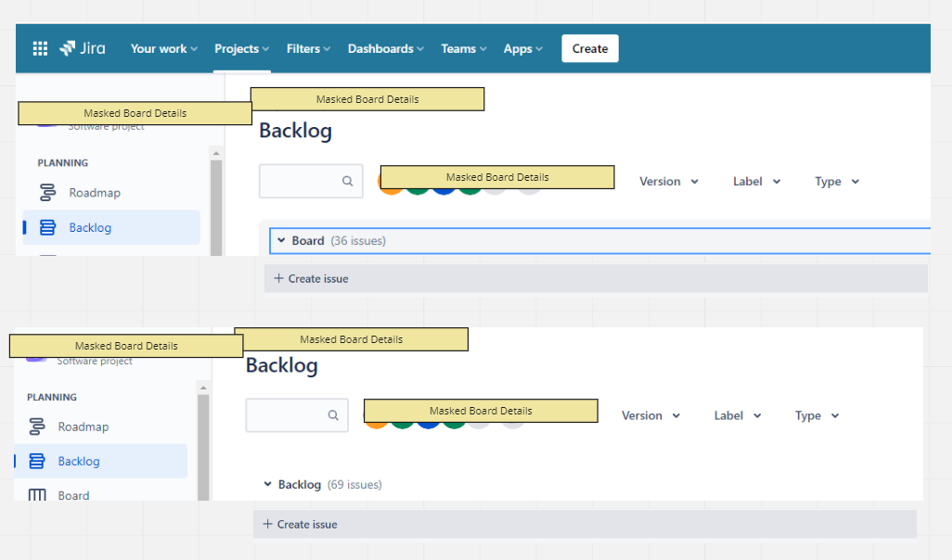Click the Backlog icon in upper sidebar

click(47, 227)
